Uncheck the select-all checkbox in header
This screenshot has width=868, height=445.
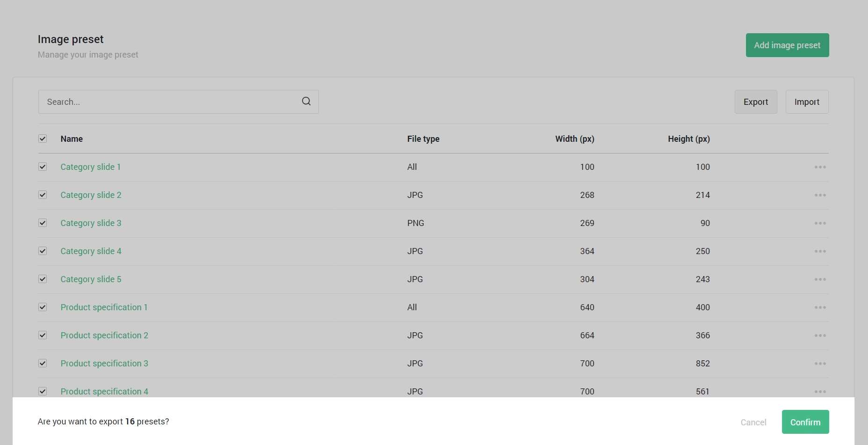(43, 139)
